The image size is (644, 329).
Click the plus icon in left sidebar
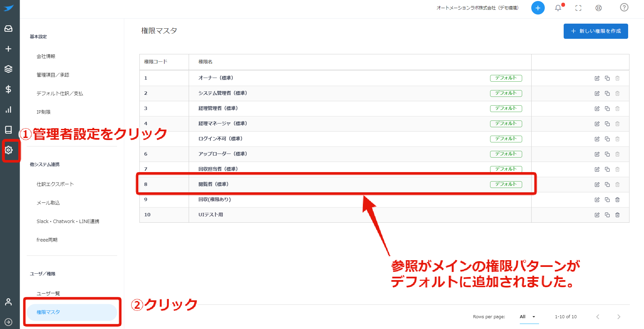[8, 49]
